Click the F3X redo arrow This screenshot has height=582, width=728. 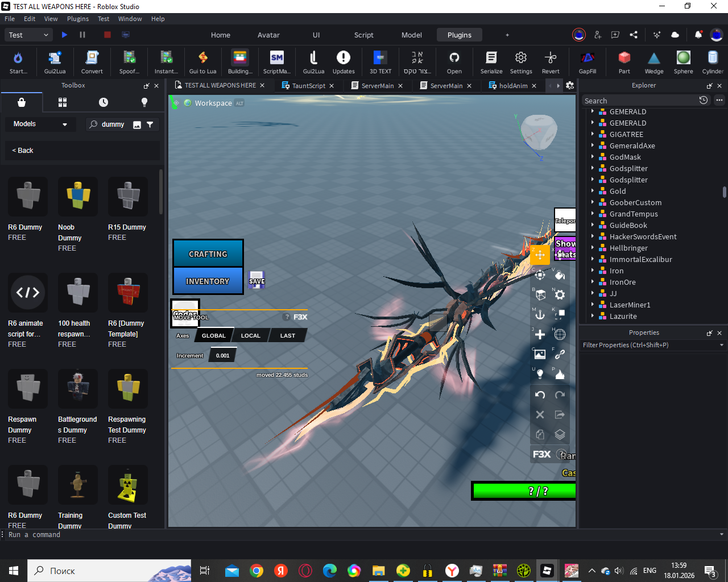click(560, 395)
